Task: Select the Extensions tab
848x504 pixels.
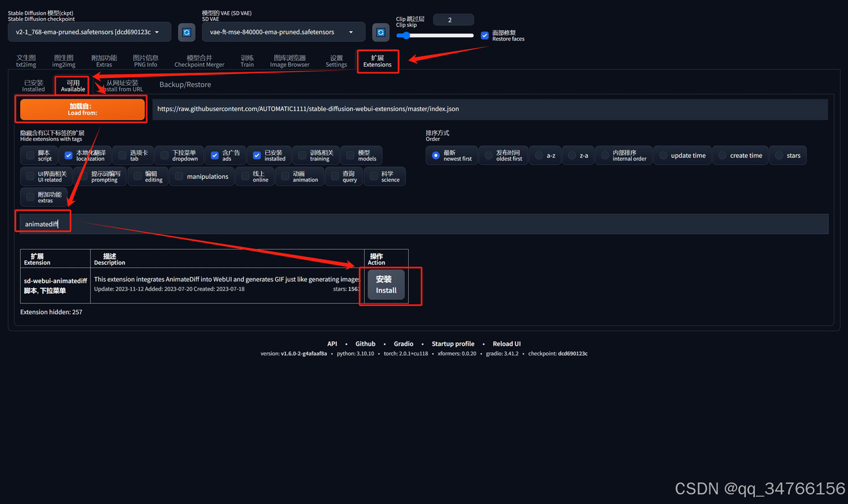Action: coord(377,61)
